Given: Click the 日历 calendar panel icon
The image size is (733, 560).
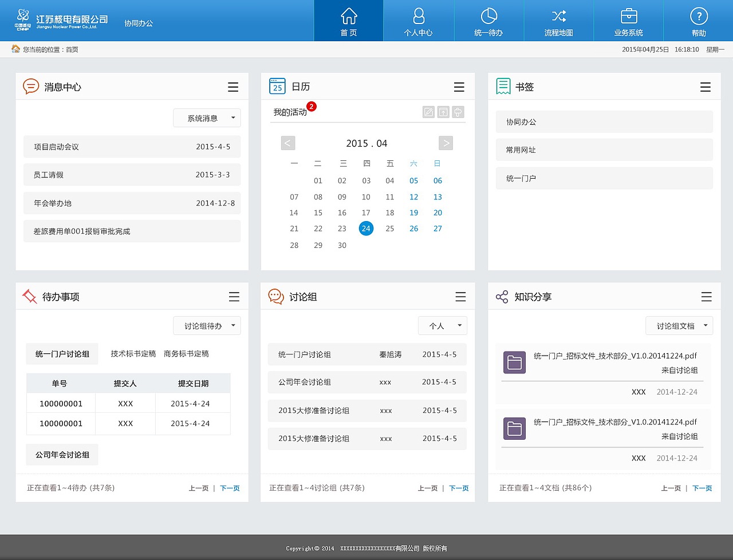Looking at the screenshot, I should click(x=277, y=86).
